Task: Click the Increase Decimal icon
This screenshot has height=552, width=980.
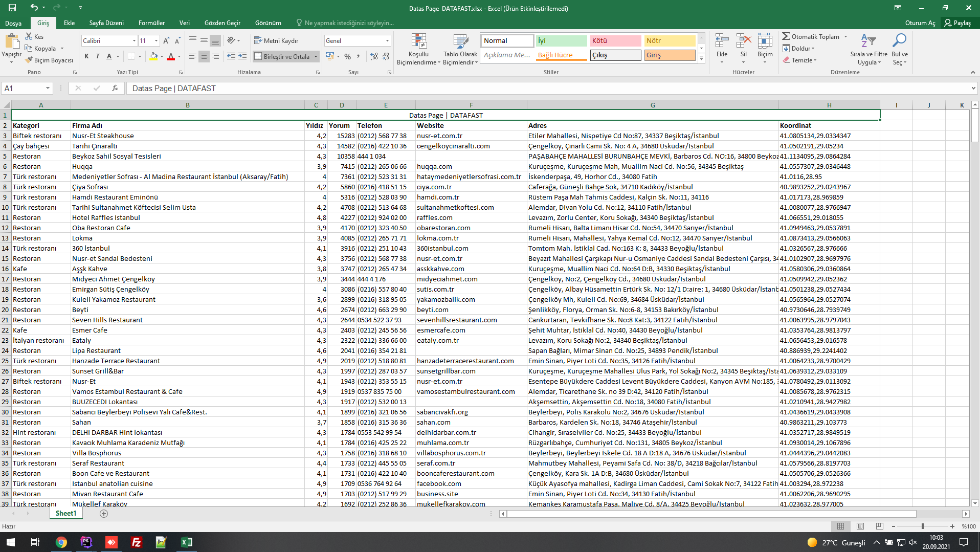Action: coord(374,56)
